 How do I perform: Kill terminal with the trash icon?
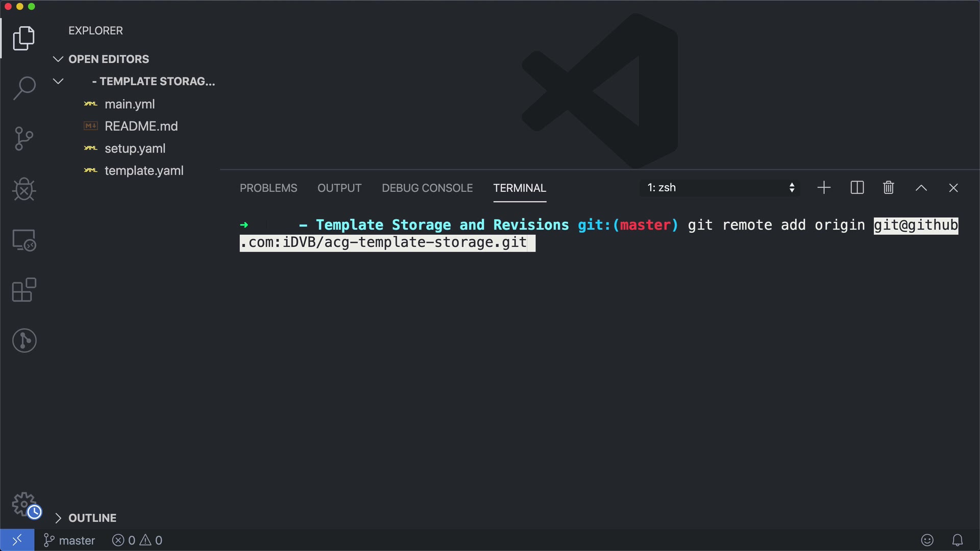coord(888,188)
